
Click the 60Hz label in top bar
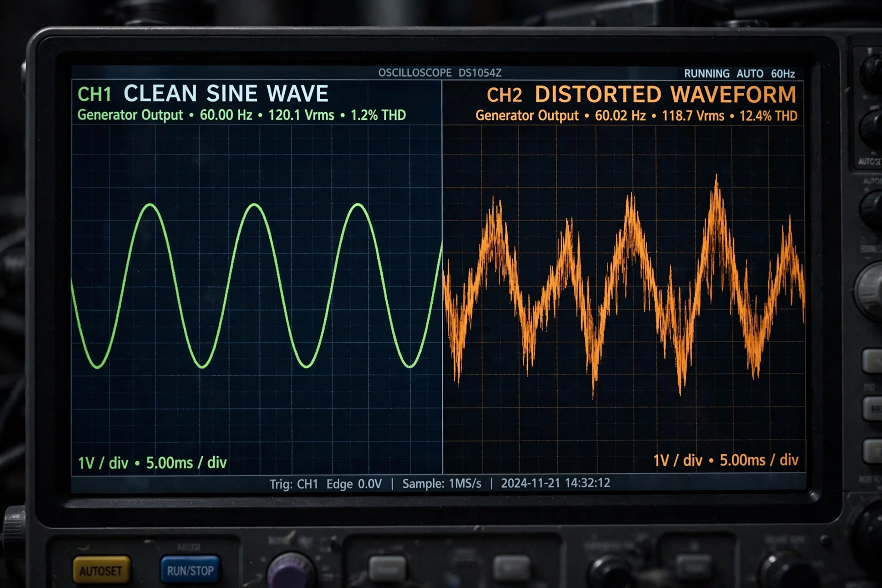pyautogui.click(x=783, y=73)
